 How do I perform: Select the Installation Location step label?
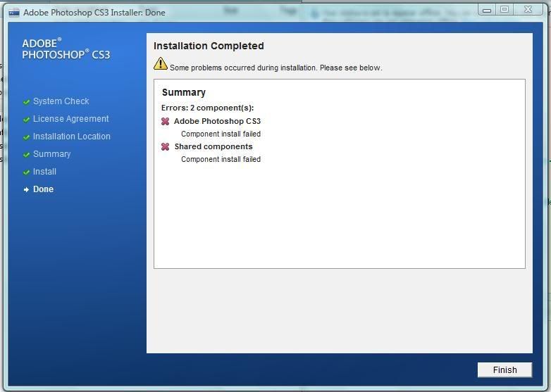click(72, 136)
